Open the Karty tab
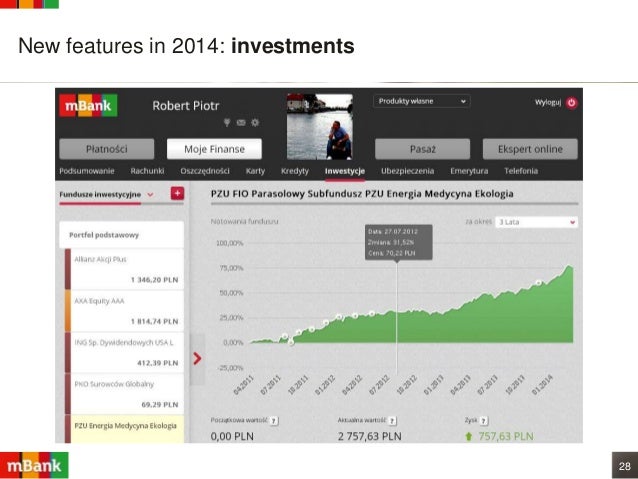Viewport: 638px width, 479px height. 255,171
